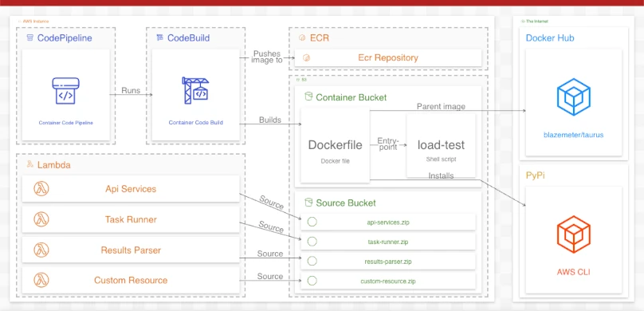Select the AWS CLI orange cube icon
Screen dimensions: 644x311
[573, 234]
